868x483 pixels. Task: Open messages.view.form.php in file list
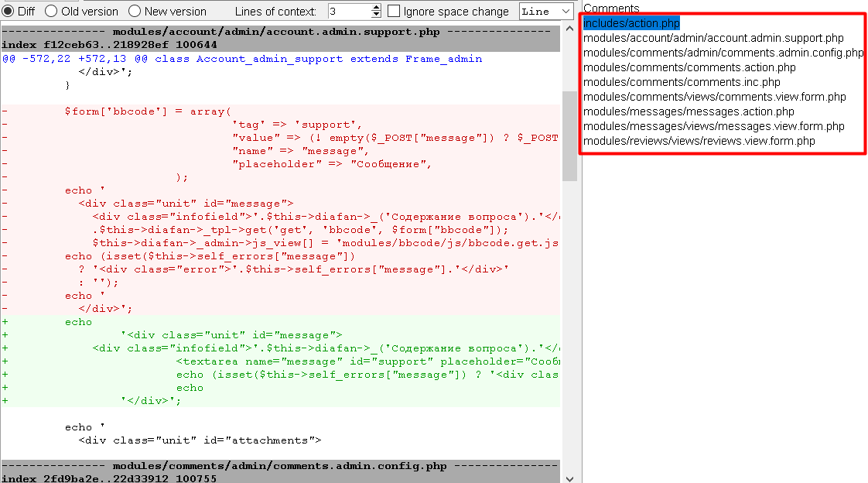(x=713, y=126)
